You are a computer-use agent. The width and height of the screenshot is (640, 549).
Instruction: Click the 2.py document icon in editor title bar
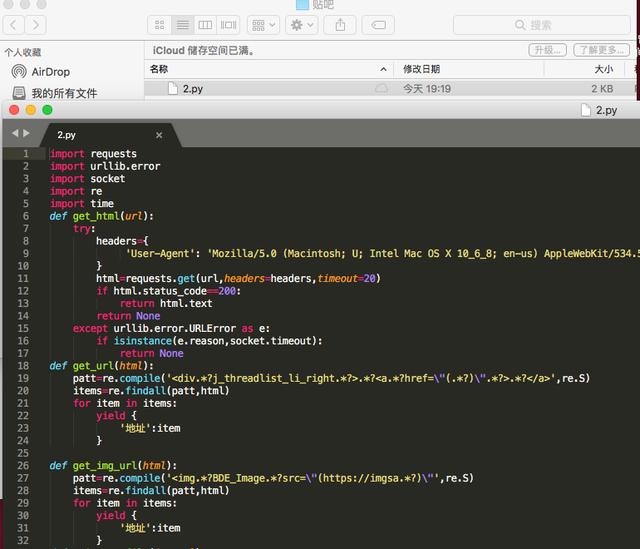point(586,110)
